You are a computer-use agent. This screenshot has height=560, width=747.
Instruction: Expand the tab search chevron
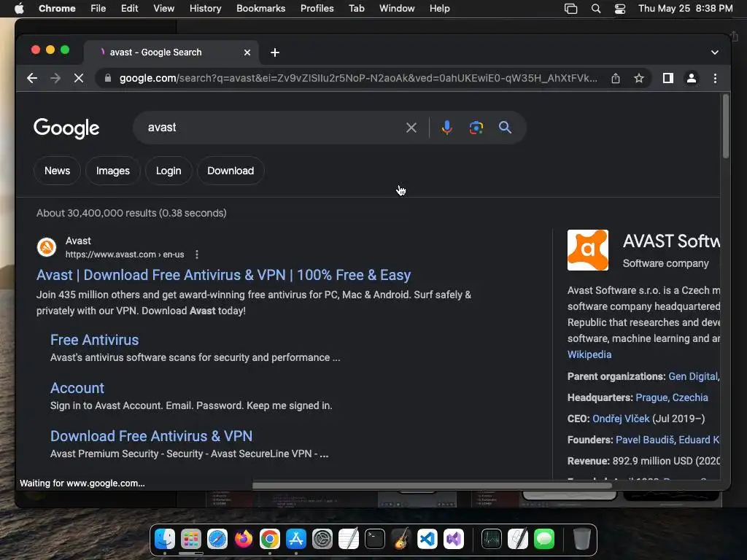[x=715, y=52]
